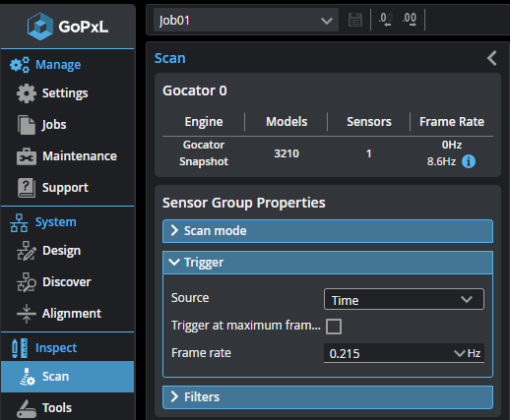Enable Trigger at maximum frame rate checkbox
Image resolution: width=510 pixels, height=420 pixels.
(x=334, y=327)
